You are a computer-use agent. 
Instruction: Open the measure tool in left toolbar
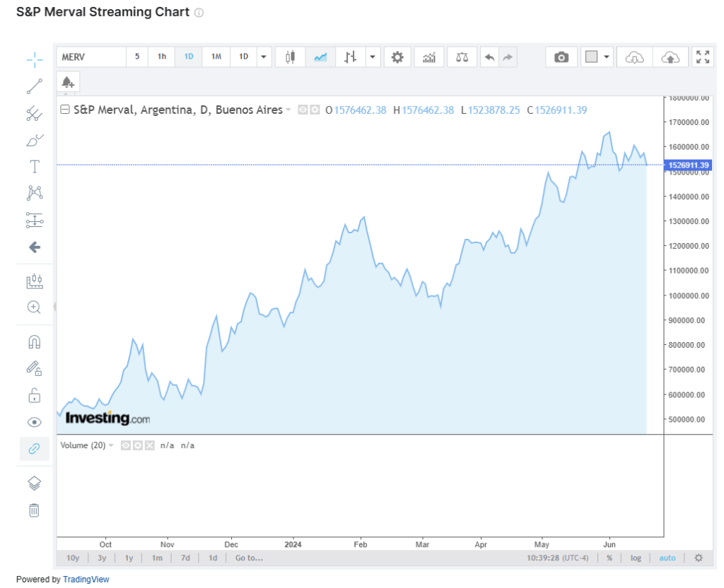[35, 281]
